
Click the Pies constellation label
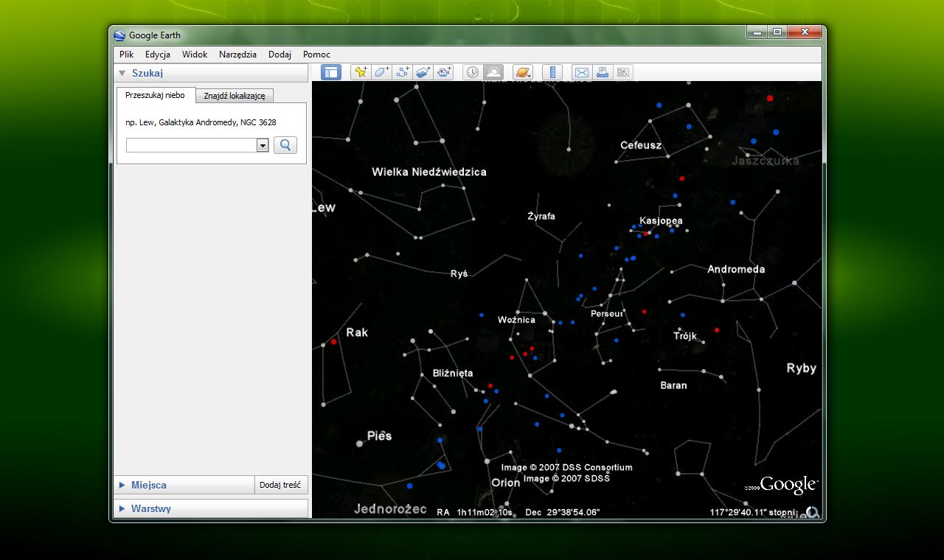click(379, 435)
